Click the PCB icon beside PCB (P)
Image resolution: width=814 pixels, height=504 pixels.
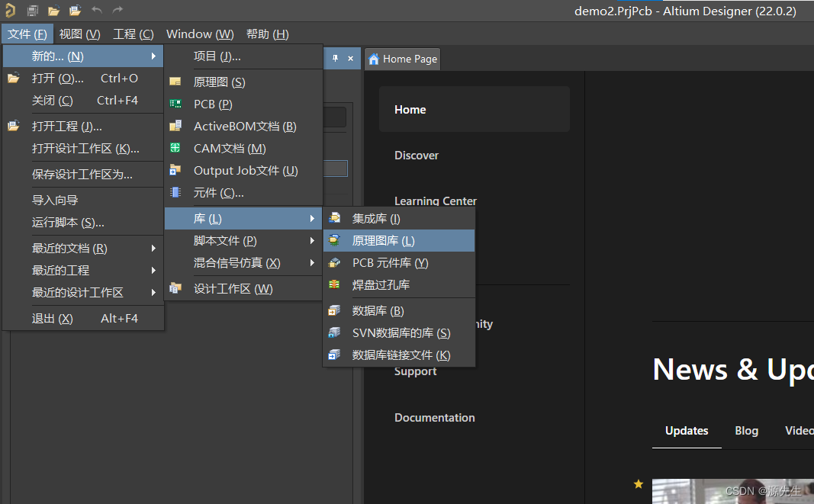[x=175, y=104]
